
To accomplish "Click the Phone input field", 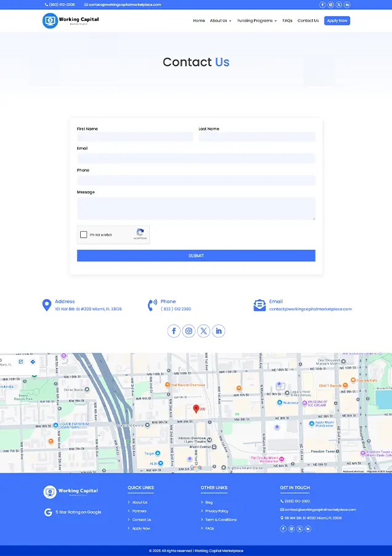I will [x=196, y=180].
